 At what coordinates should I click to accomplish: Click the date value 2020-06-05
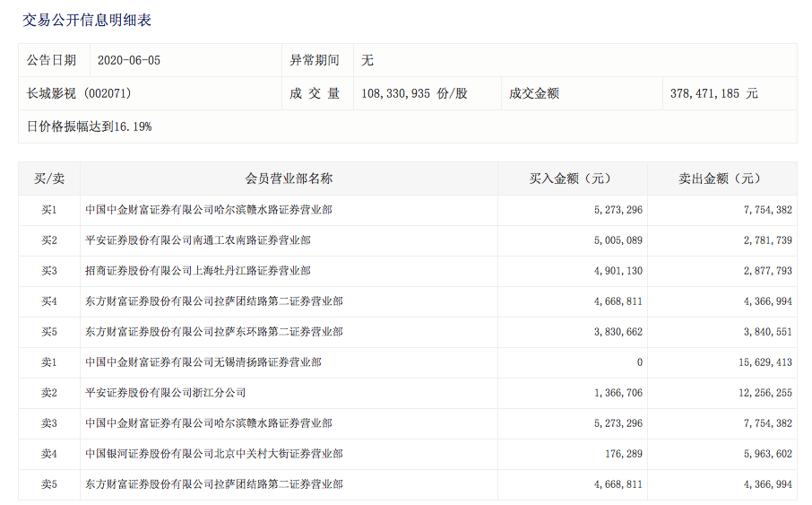click(x=129, y=60)
